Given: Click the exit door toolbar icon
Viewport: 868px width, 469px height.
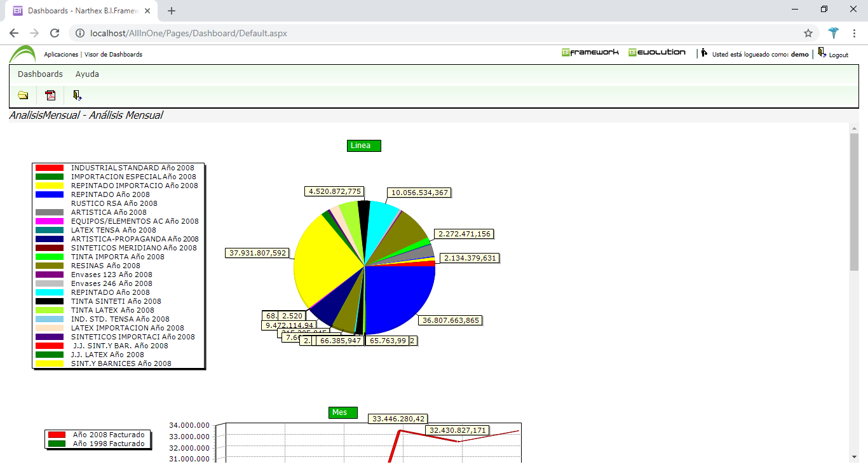Looking at the screenshot, I should pos(77,95).
